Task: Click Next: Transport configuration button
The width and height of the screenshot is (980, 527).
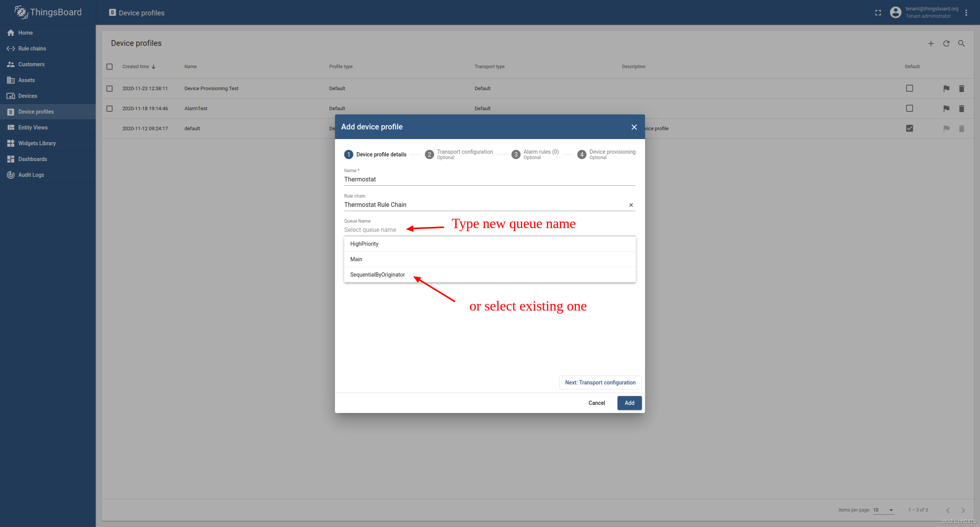Action: pyautogui.click(x=600, y=383)
